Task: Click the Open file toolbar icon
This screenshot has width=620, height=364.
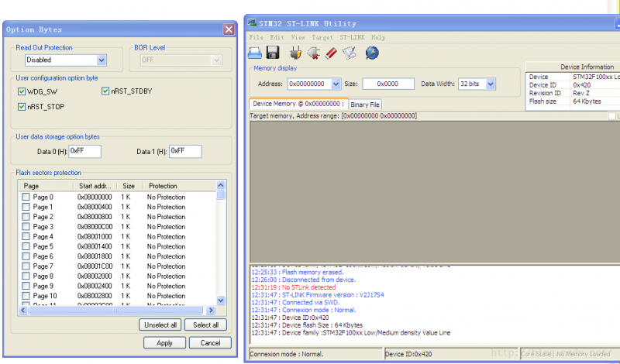Action: (255, 53)
